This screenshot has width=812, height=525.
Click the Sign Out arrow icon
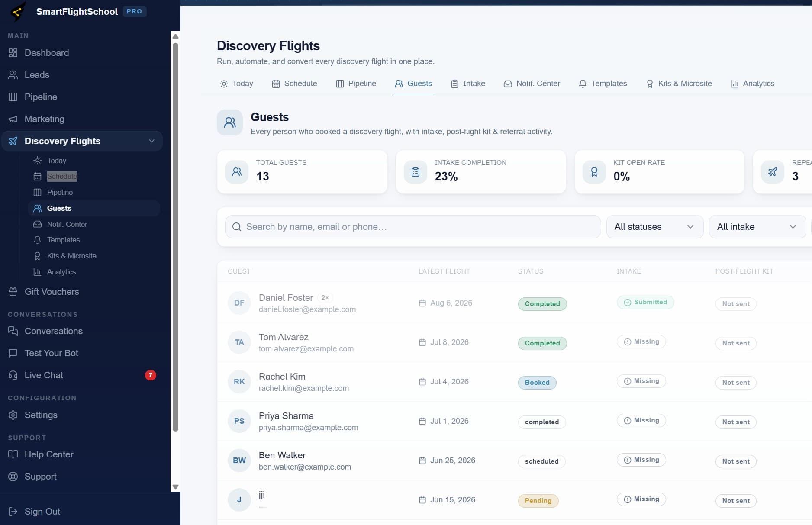[x=13, y=512]
